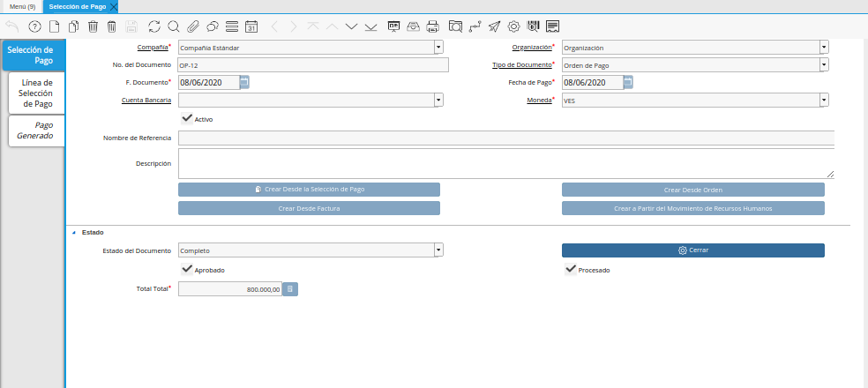This screenshot has width=868, height=388.
Task: Click Crear Desde la Selección de Pago button
Action: [309, 190]
